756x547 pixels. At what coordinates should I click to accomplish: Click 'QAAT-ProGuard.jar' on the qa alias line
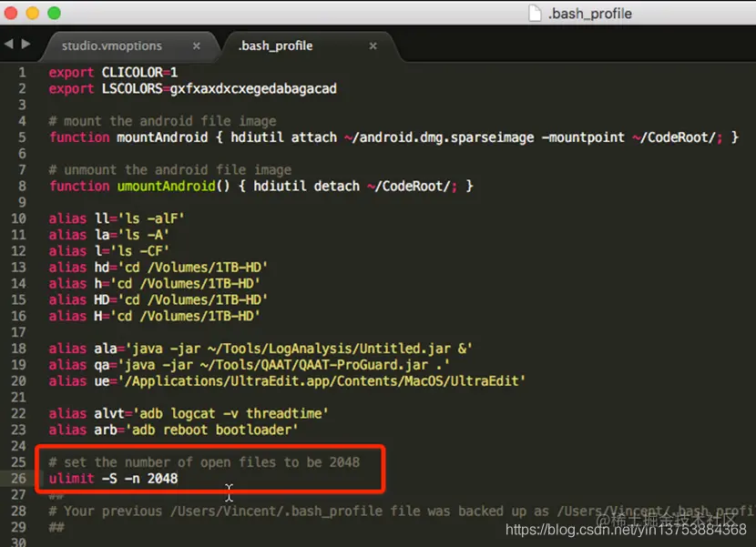[x=363, y=365]
